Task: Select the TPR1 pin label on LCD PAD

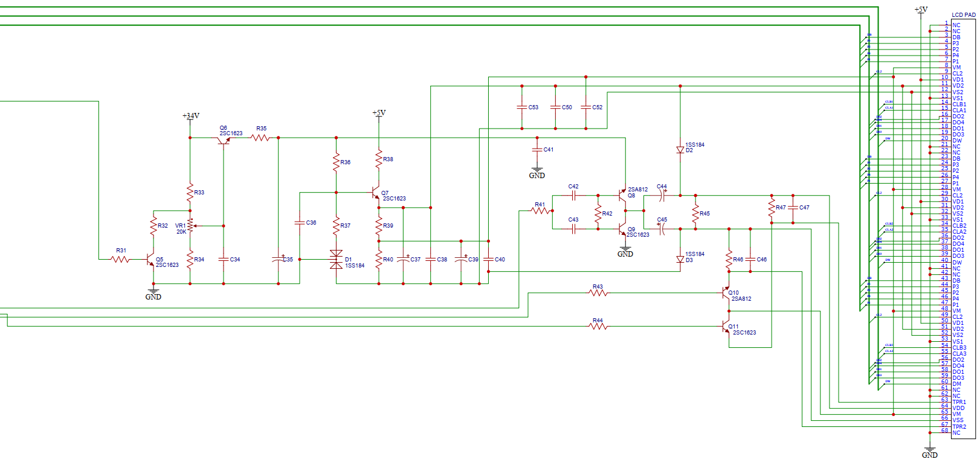Action: [x=959, y=402]
